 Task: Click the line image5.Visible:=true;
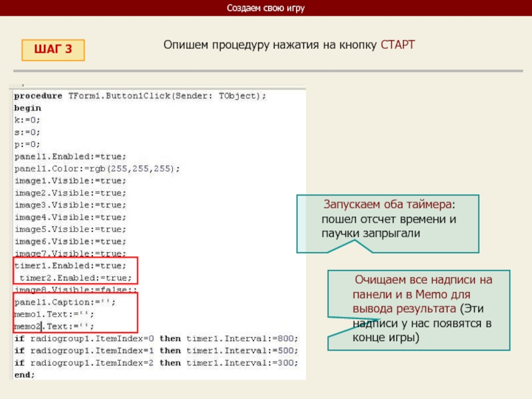point(70,229)
